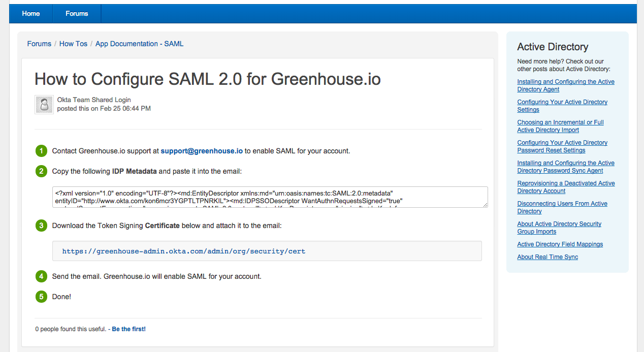Click the 'Be the first!' useful link

click(128, 329)
